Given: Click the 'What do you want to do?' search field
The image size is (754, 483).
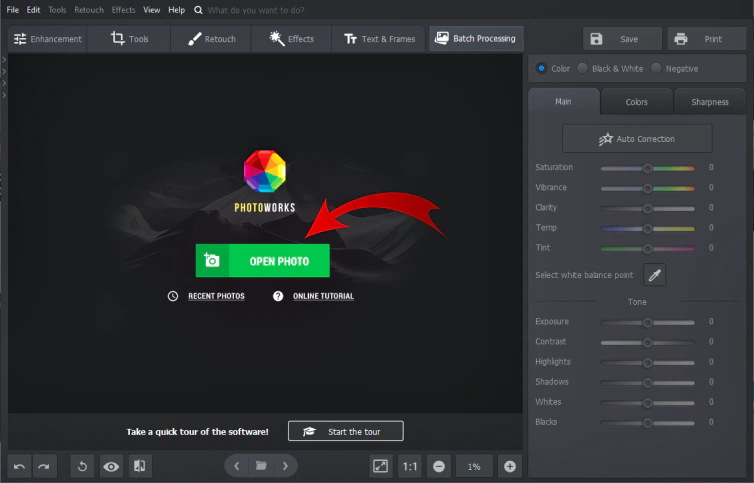Looking at the screenshot, I should pos(256,10).
